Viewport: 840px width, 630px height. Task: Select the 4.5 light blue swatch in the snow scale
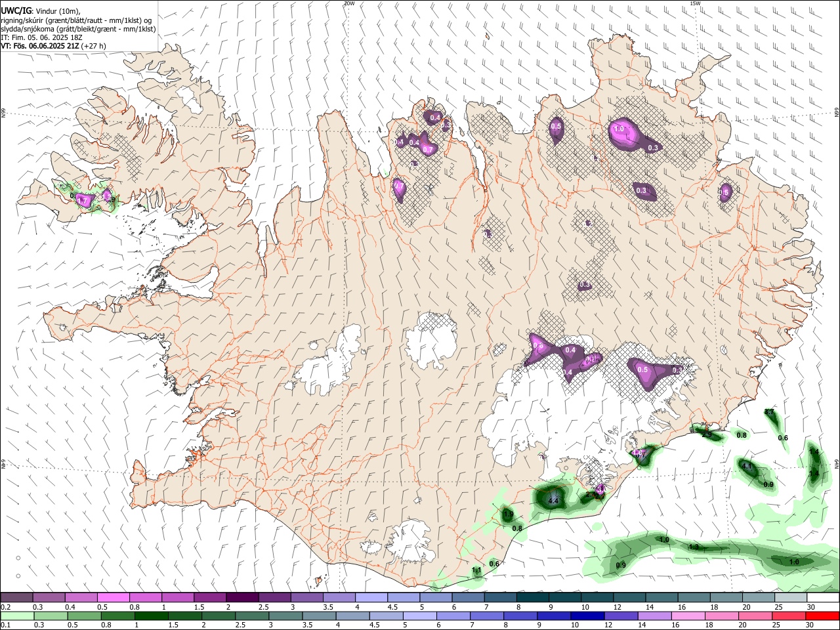click(x=403, y=598)
